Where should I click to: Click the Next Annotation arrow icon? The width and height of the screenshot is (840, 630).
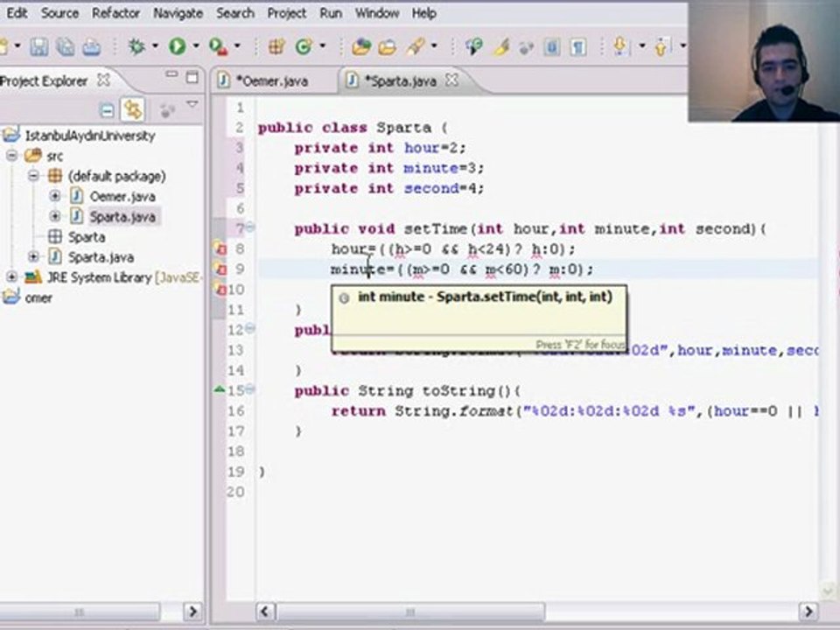pos(620,46)
